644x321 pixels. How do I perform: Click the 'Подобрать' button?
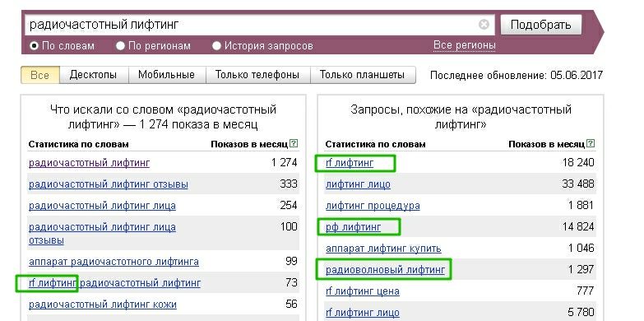click(x=541, y=25)
